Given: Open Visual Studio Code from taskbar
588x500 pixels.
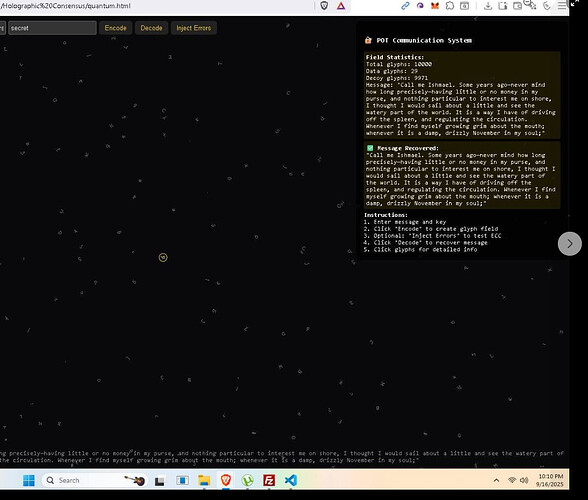Looking at the screenshot, I should click(291, 480).
